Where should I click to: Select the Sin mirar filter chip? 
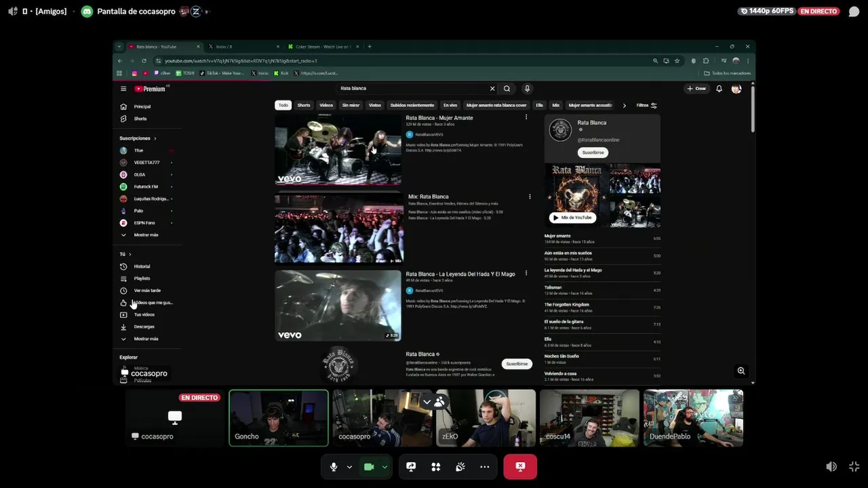(351, 105)
